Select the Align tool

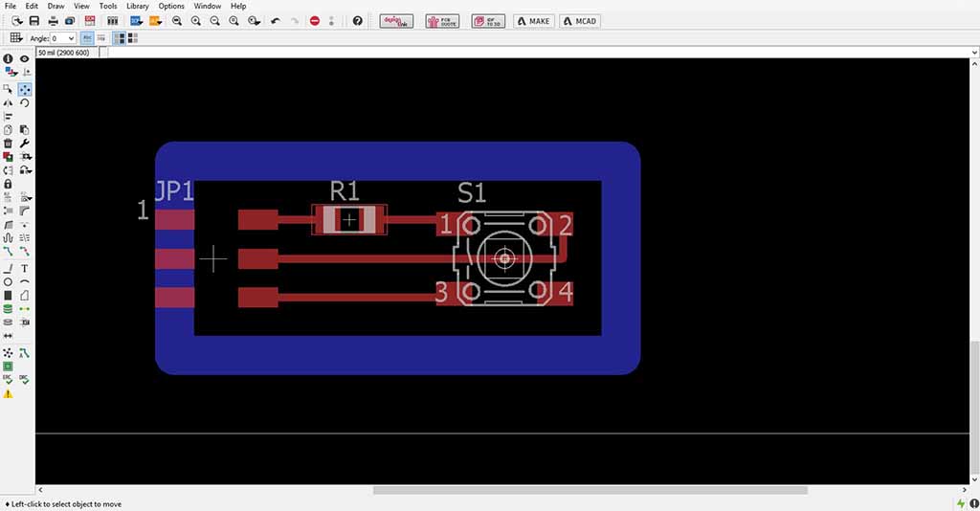[x=8, y=117]
